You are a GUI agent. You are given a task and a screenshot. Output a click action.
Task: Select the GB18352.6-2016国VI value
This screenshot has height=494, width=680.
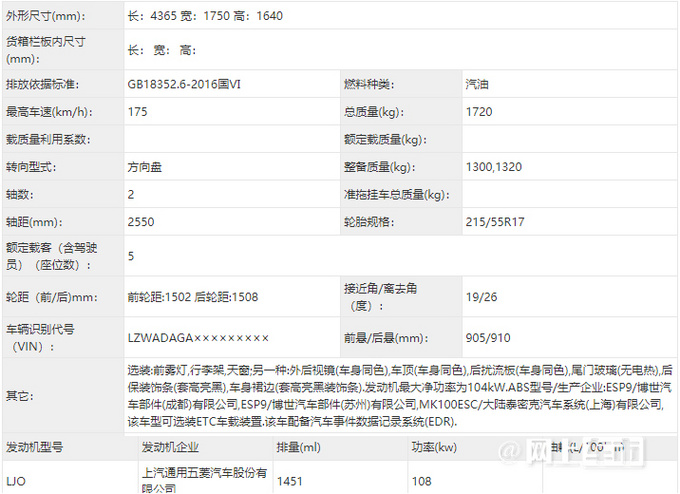(184, 84)
